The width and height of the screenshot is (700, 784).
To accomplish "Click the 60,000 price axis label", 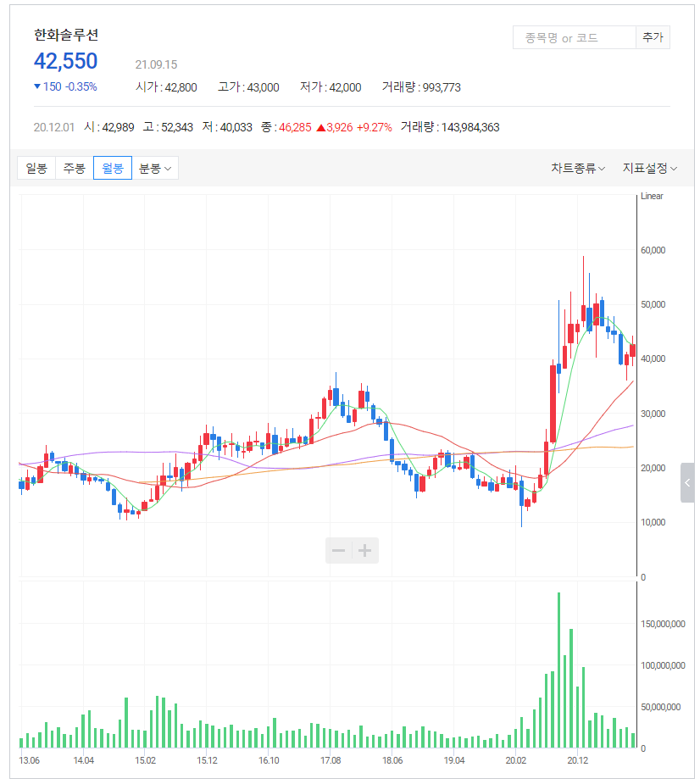I will tap(653, 250).
